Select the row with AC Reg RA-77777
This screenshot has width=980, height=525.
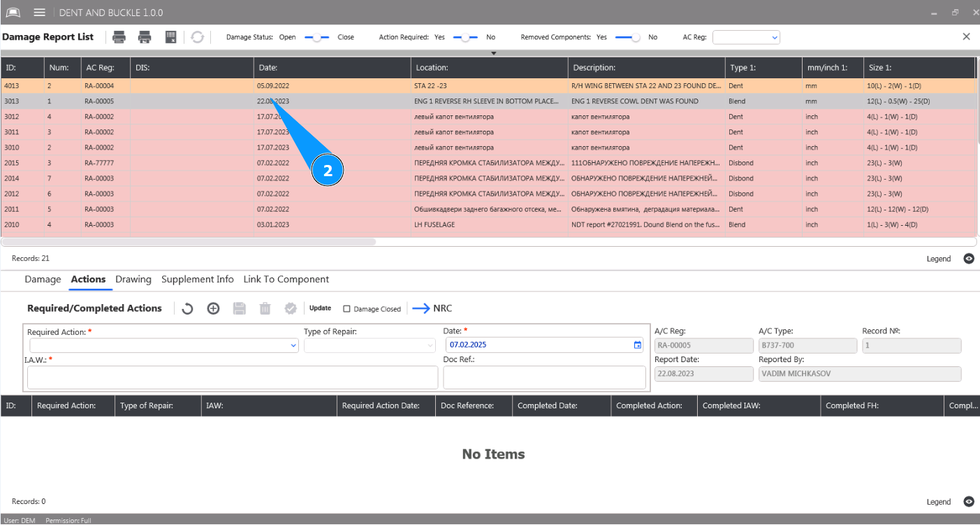click(488, 163)
